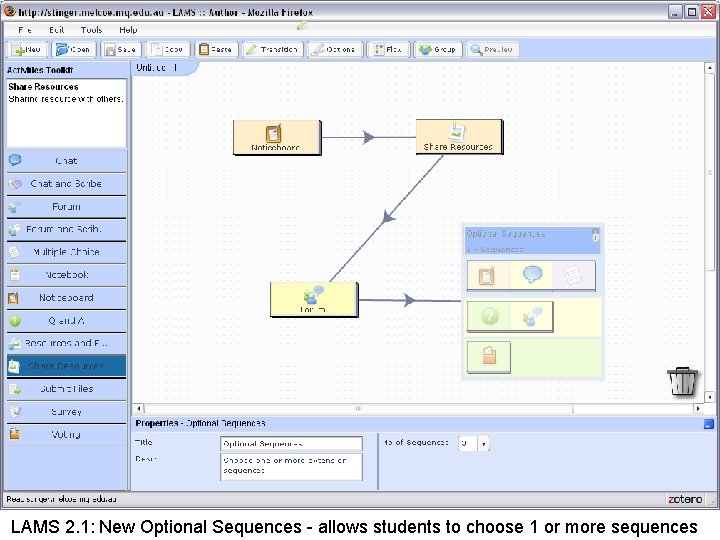Image resolution: width=720 pixels, height=540 pixels.
Task: Click the Share Resources activity on canvas
Action: click(x=459, y=137)
